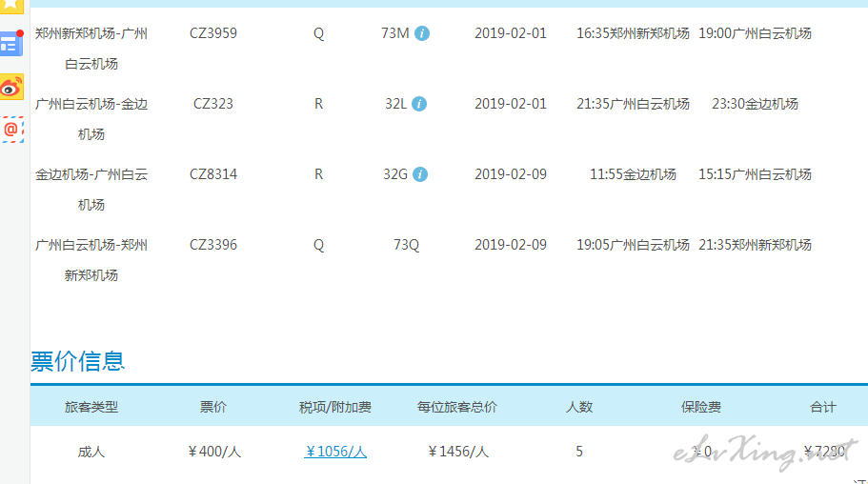Click the yellow star favorites icon
Screen dimensions: 868x484
(11, 5)
